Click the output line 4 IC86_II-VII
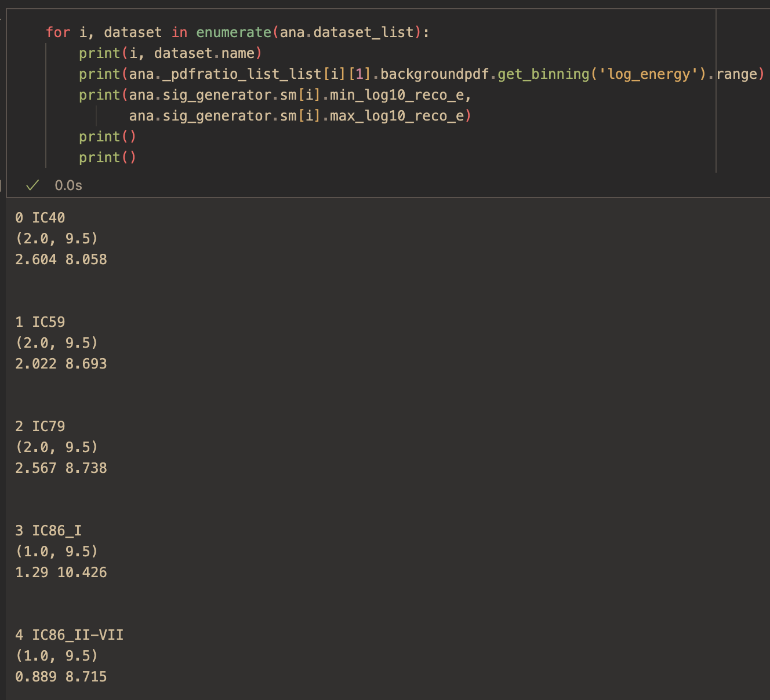This screenshot has width=770, height=700. (x=69, y=635)
